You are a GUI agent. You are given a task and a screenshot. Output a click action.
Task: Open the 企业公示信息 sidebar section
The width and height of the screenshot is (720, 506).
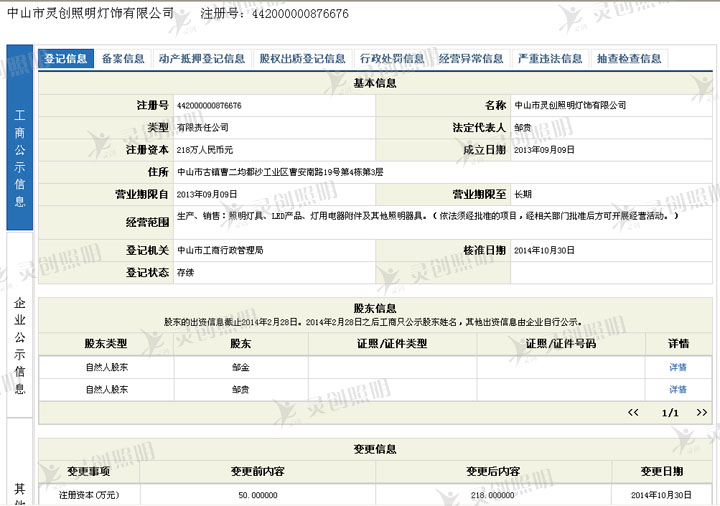[x=20, y=325]
